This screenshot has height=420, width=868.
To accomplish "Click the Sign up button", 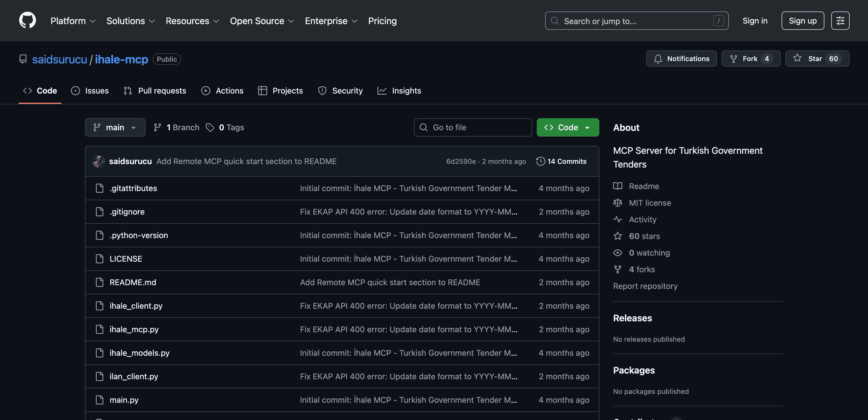I will (802, 21).
